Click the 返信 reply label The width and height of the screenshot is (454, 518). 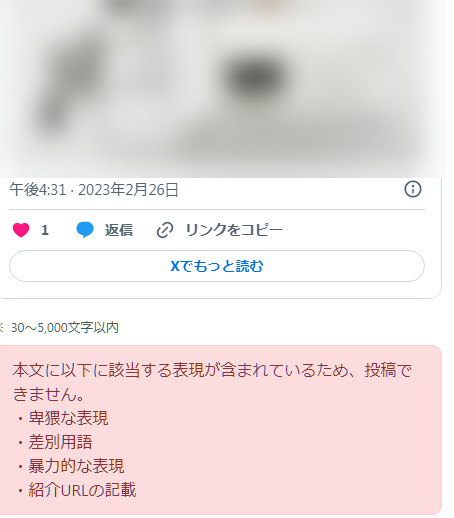click(119, 230)
